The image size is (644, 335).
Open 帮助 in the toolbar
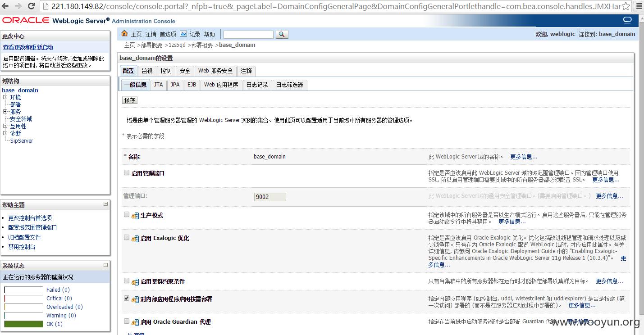click(209, 34)
